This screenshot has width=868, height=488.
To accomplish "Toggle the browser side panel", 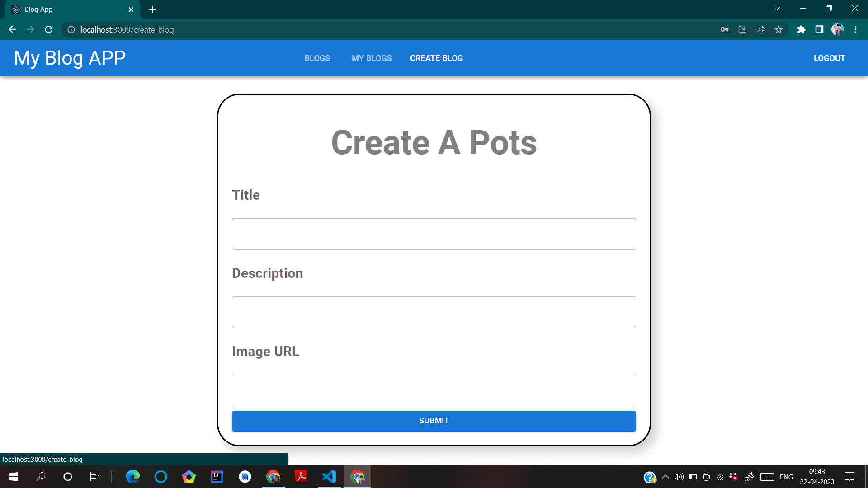I will tap(819, 30).
